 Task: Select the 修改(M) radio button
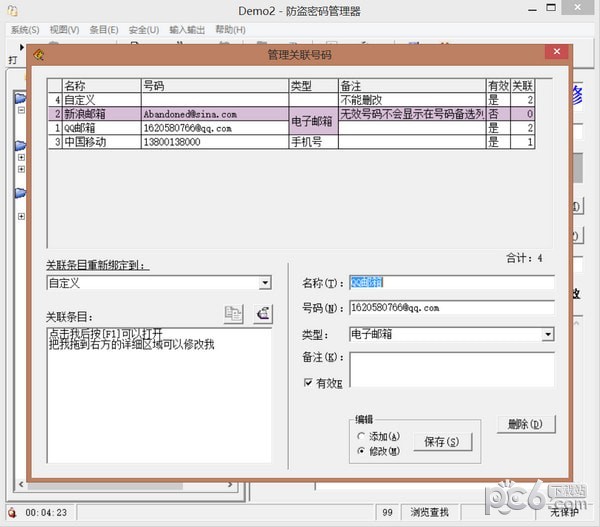(360, 451)
